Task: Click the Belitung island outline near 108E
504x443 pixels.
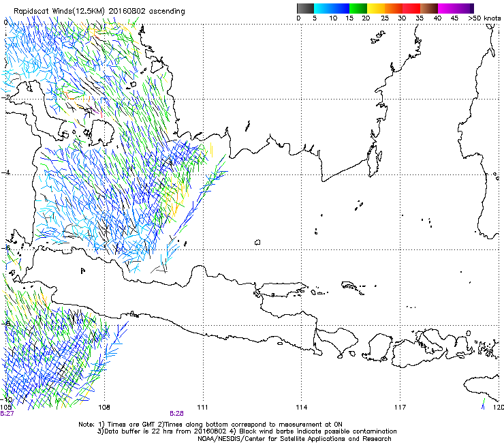Action: 103,132
